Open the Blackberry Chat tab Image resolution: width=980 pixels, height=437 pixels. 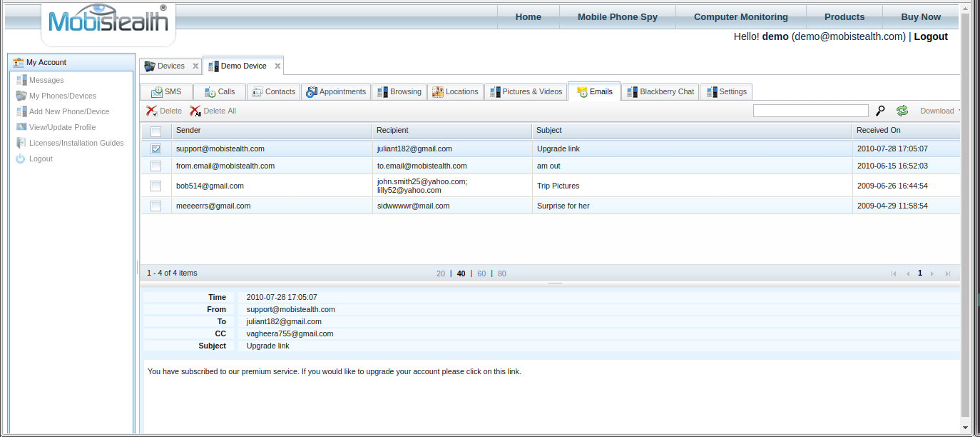[x=660, y=91]
